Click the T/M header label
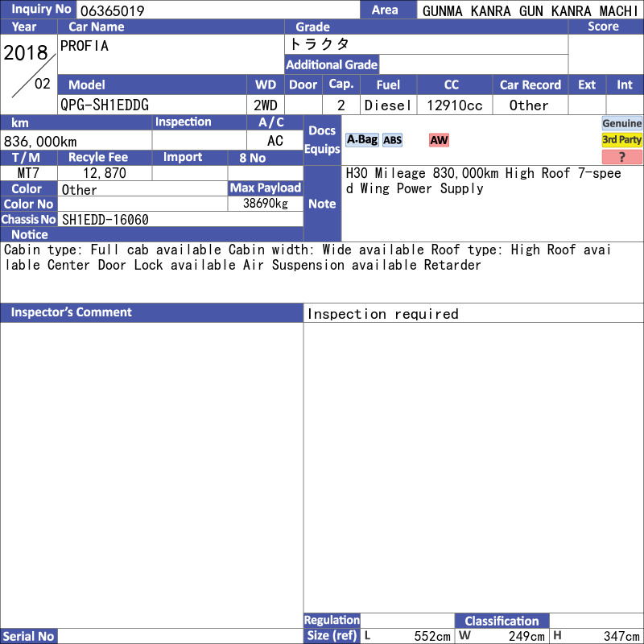 (29, 157)
